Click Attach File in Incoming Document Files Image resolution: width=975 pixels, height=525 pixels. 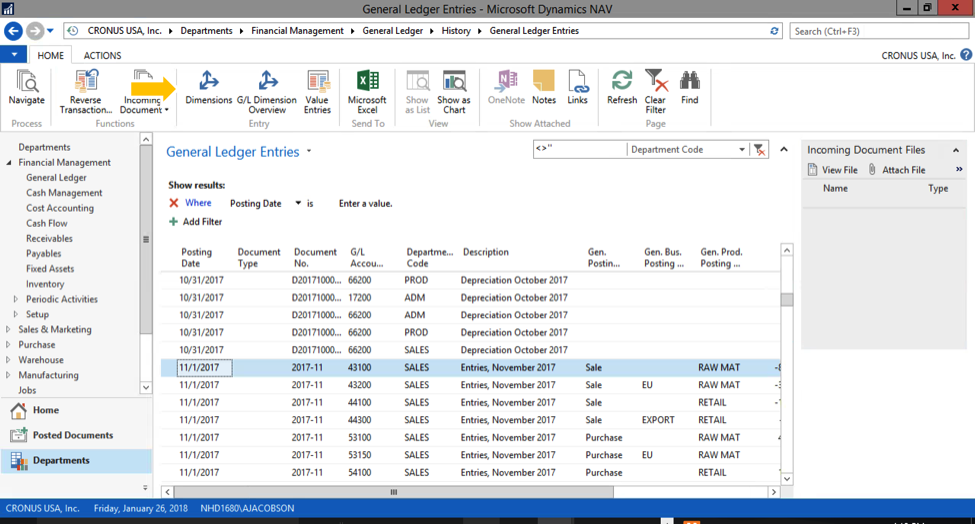click(x=897, y=170)
